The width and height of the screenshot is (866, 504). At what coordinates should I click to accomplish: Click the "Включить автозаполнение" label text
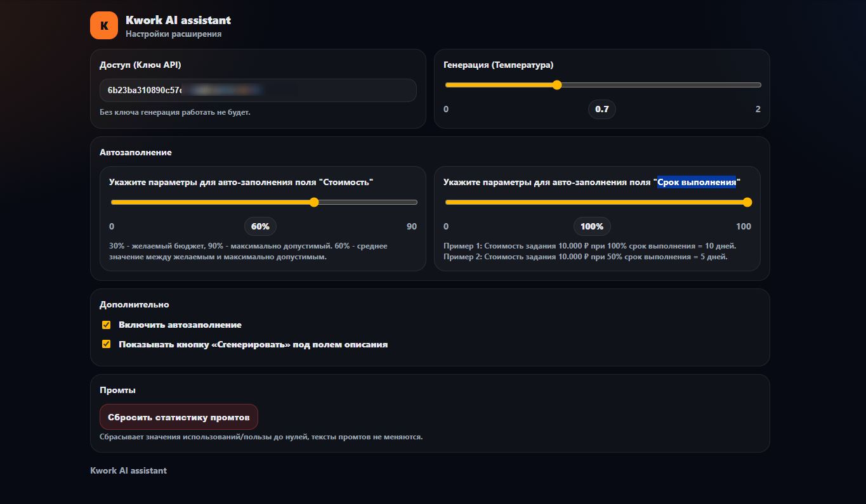180,325
